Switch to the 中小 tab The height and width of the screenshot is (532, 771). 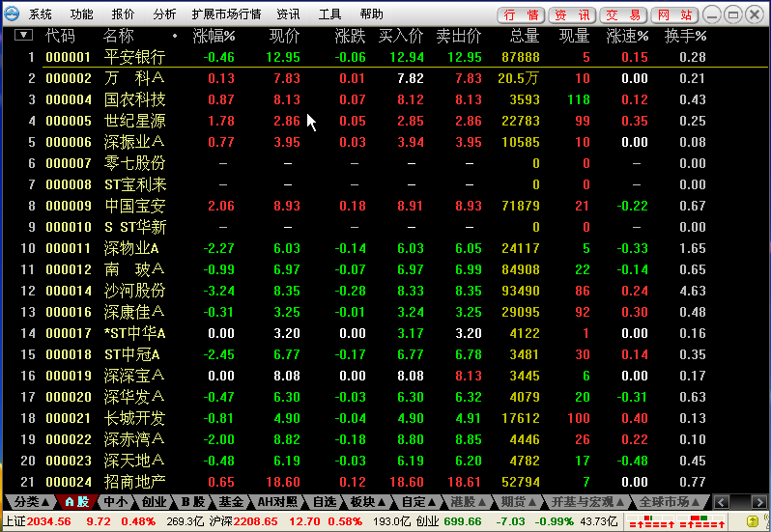[115, 501]
